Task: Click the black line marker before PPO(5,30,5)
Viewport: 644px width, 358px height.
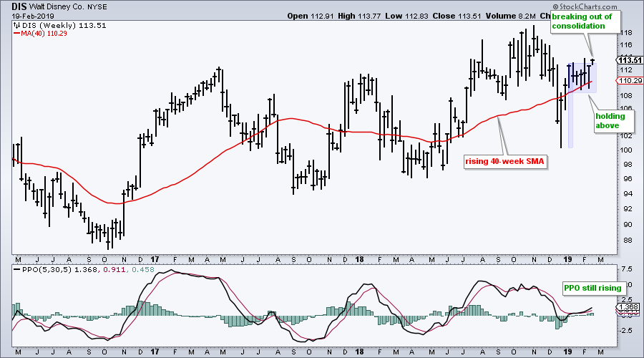Action: [x=17, y=270]
